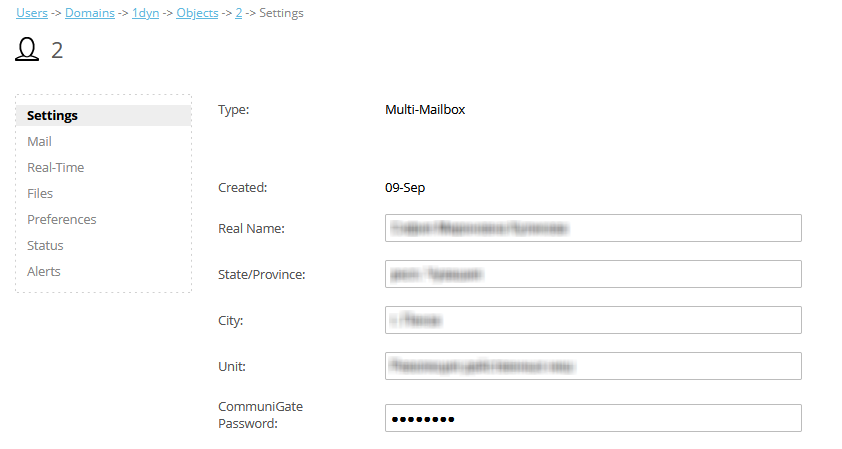Select the Unit input field
Viewport: 842px width, 449px height.
[x=593, y=366]
